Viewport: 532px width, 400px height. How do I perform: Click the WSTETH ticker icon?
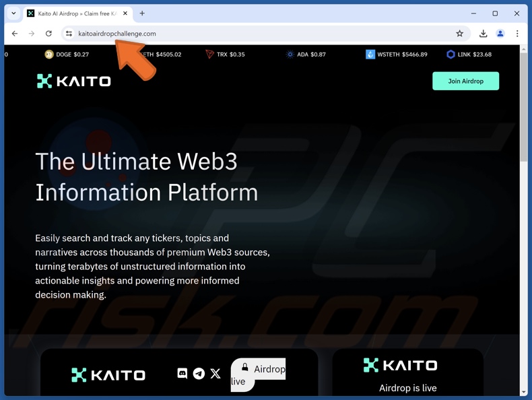(370, 55)
